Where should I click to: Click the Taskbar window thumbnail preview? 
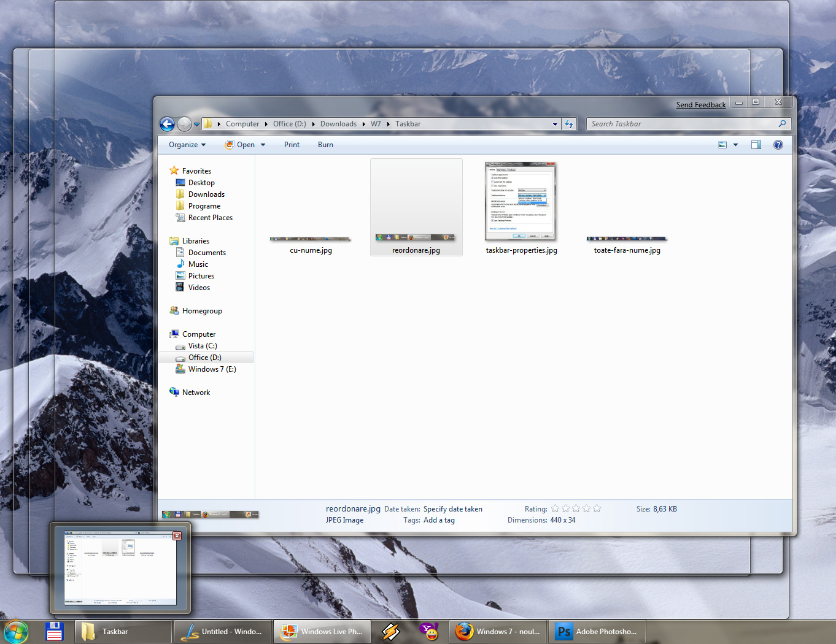120,568
